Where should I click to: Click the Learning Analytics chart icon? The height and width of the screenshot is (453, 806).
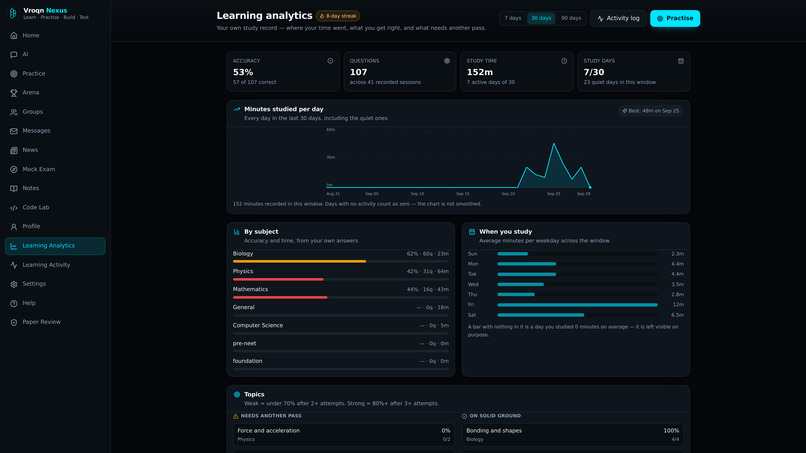[x=14, y=246]
